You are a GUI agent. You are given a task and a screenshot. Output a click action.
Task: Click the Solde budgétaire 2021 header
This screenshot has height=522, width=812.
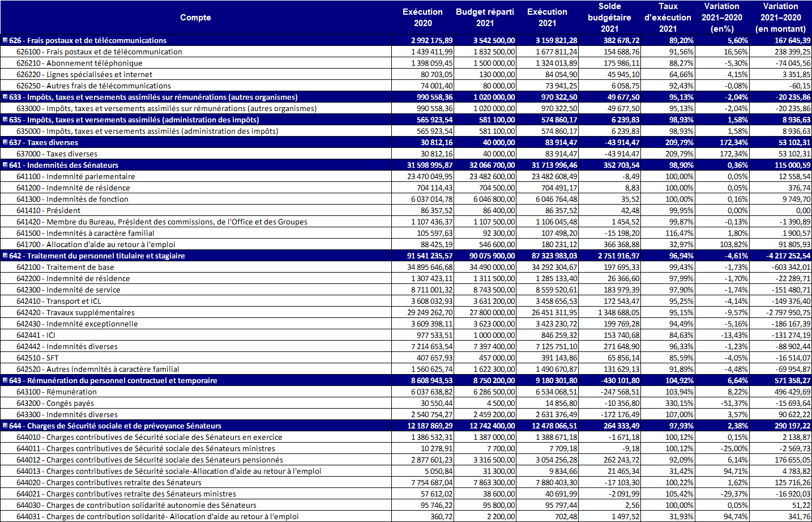(x=609, y=18)
